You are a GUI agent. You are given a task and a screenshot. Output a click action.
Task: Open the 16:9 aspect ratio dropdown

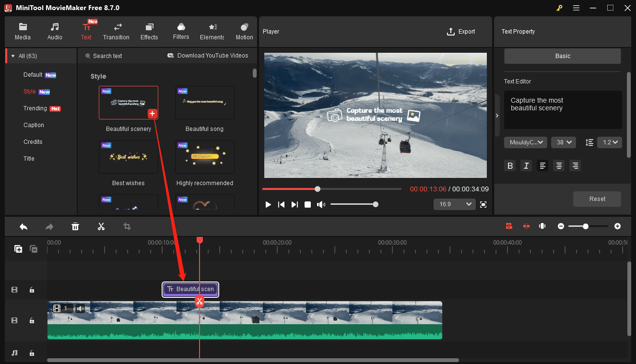tap(454, 204)
